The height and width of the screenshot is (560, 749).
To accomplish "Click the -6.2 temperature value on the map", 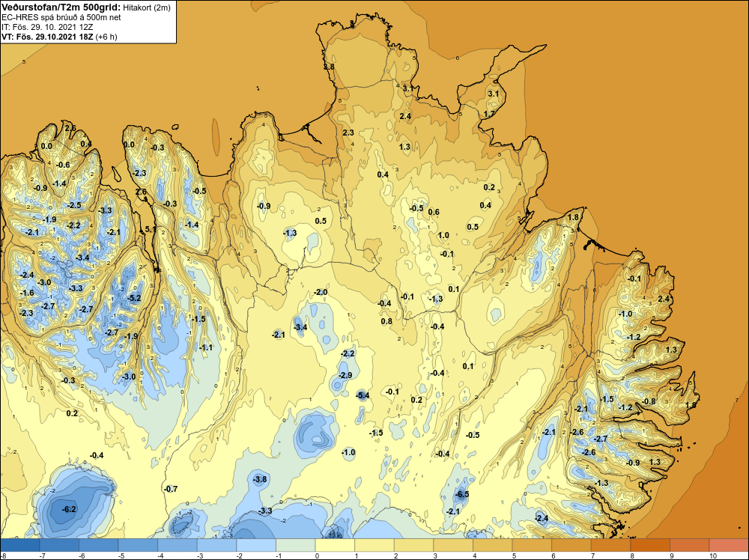I will point(69,509).
